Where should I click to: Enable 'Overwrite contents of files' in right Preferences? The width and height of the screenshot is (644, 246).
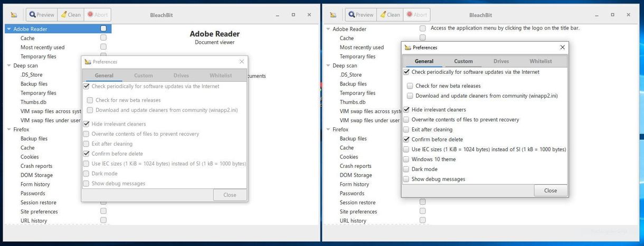pos(406,120)
